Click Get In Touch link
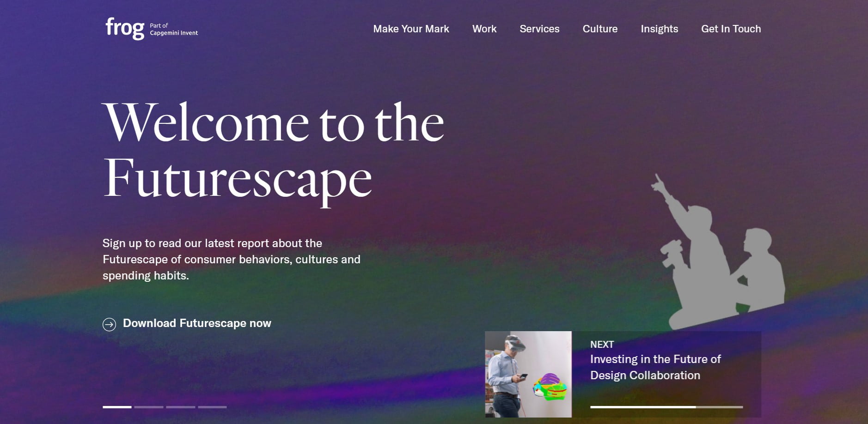The width and height of the screenshot is (868, 424). pos(731,29)
